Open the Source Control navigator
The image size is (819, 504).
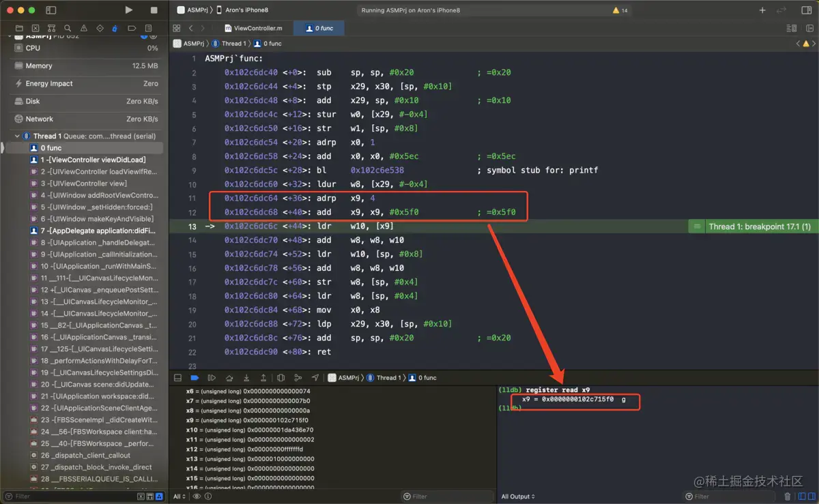coord(35,28)
